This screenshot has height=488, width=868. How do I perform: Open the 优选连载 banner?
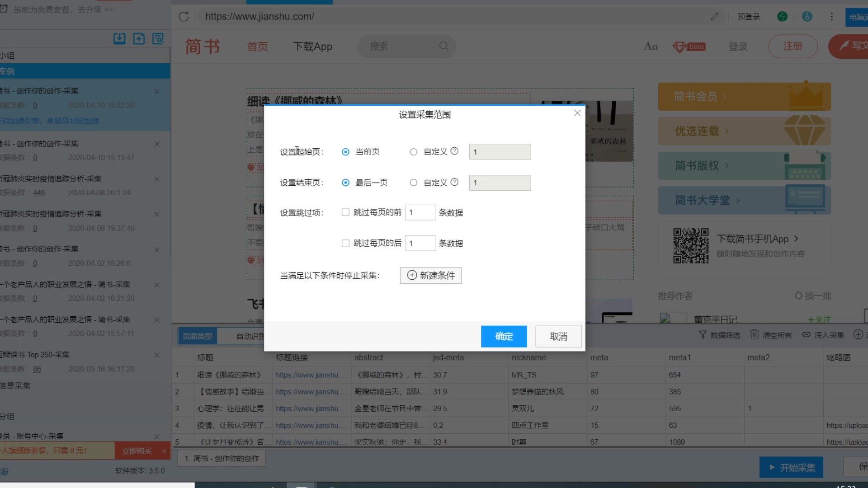744,131
